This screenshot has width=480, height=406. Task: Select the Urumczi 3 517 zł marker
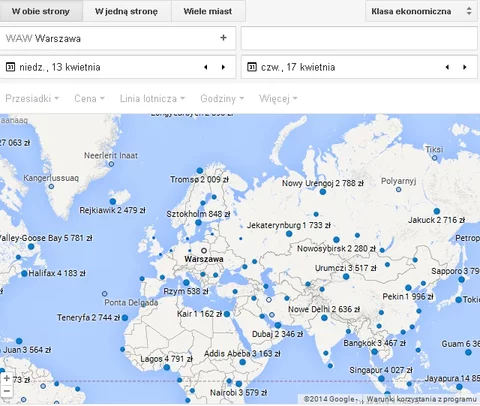coord(346,276)
